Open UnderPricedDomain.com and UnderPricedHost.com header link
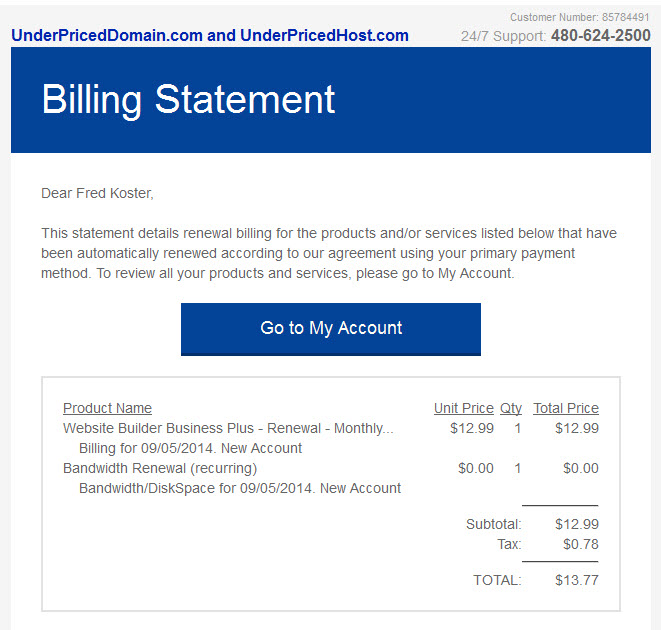The width and height of the screenshot is (661, 630). [210, 35]
